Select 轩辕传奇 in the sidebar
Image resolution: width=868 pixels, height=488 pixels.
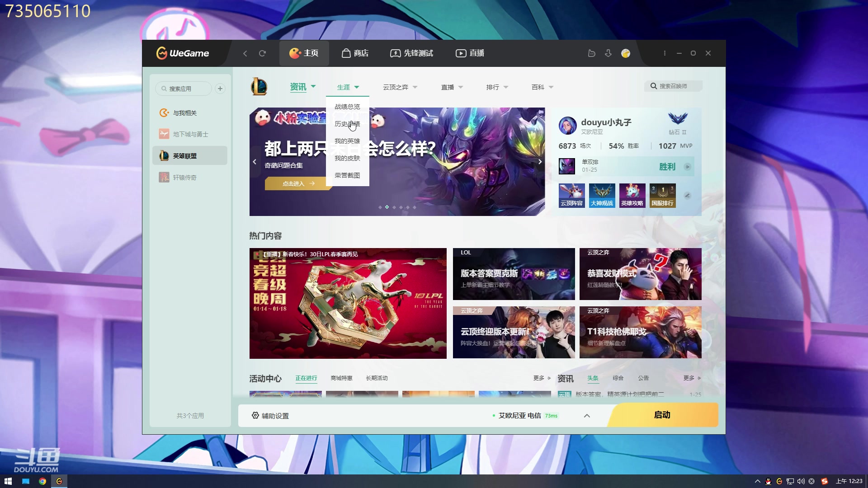190,178
